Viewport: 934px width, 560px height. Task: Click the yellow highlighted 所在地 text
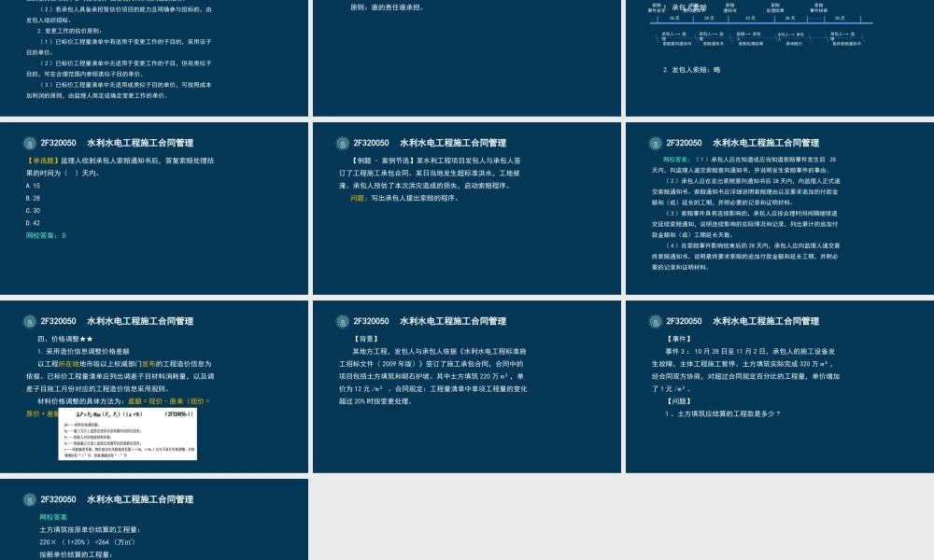click(69, 363)
